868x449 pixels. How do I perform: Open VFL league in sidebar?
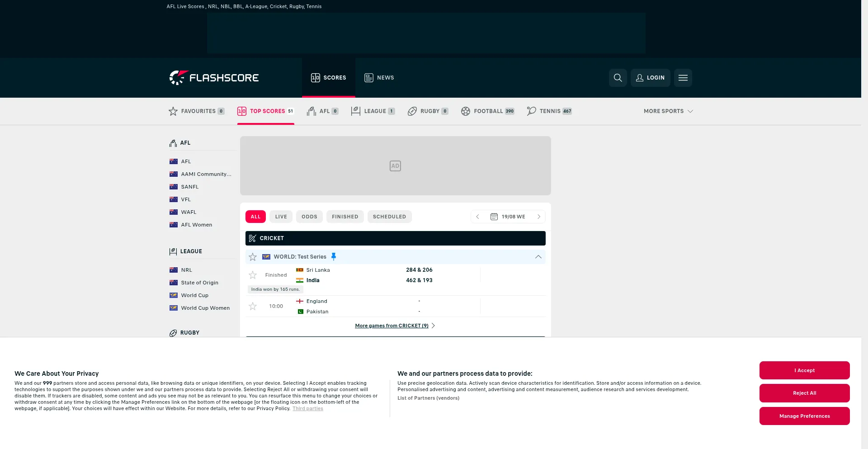[x=186, y=199]
